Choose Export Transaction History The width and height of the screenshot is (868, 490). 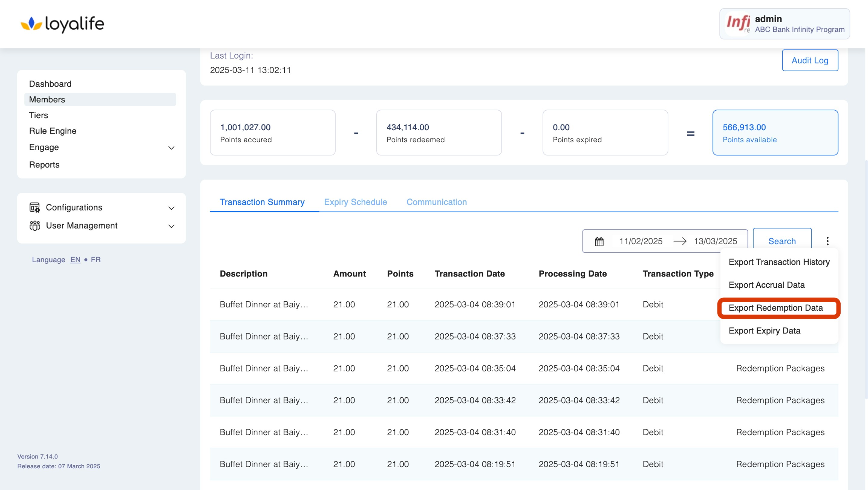(x=779, y=262)
